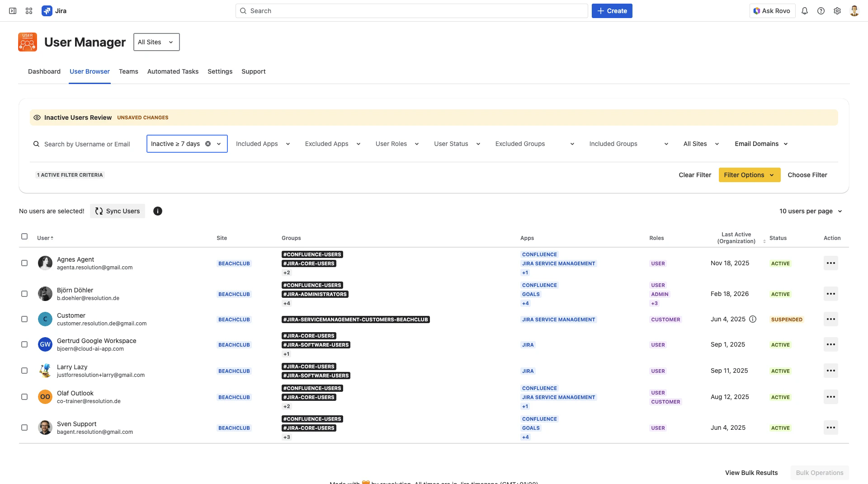Expand the User Status filter dropdown
Screen dimensions: 868x484
coord(457,144)
